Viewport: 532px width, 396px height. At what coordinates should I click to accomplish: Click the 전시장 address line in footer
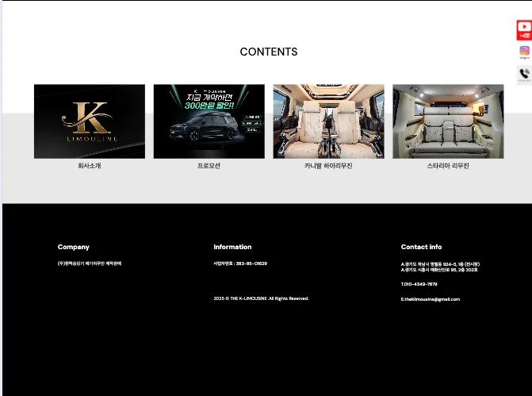pyautogui.click(x=440, y=263)
